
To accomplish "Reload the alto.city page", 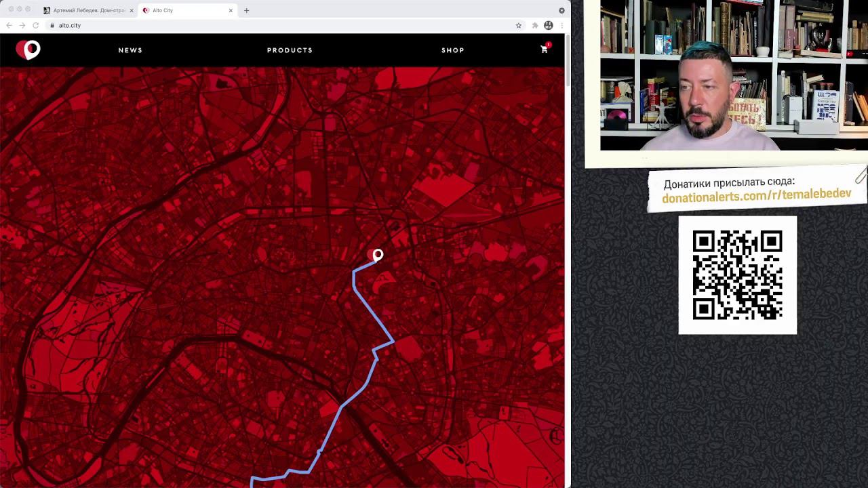I will click(x=35, y=25).
